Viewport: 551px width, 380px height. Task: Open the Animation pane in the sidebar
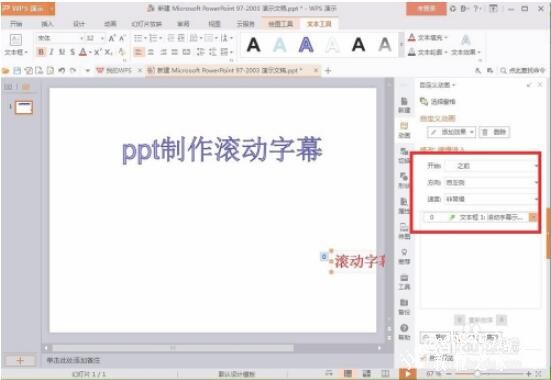click(404, 130)
